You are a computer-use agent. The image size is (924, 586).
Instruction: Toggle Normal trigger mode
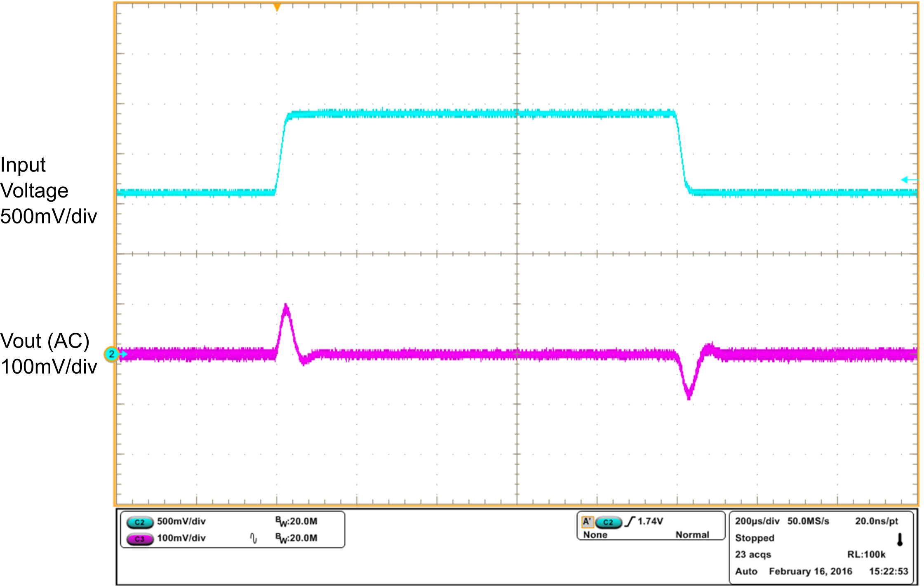[693, 535]
